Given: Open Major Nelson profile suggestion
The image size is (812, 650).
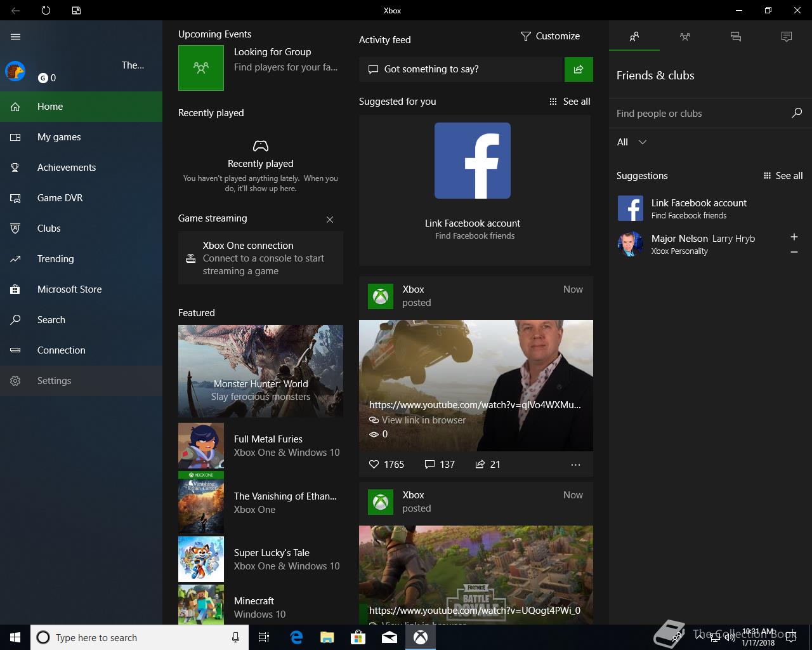Looking at the screenshot, I should 698,244.
